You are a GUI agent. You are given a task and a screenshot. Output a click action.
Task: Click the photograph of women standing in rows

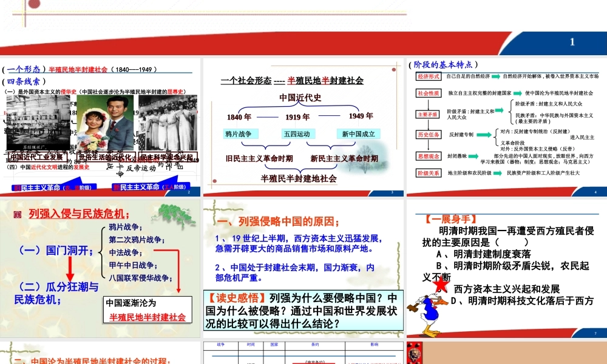(x=168, y=123)
